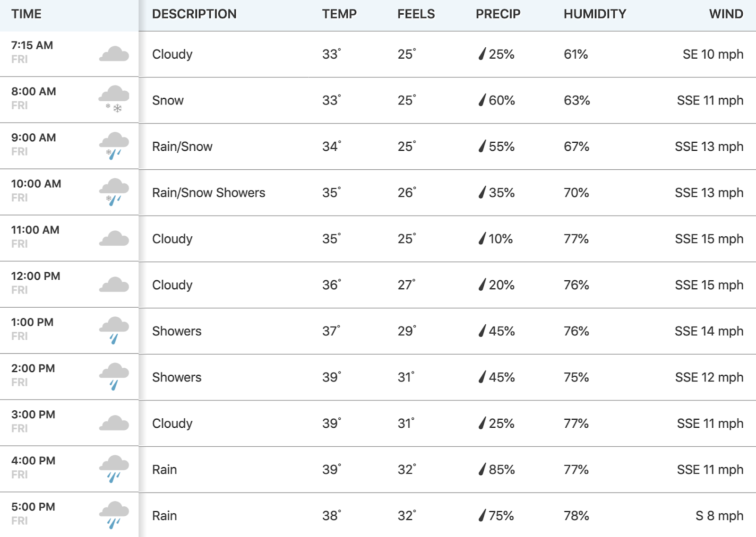
Task: Click the rain cloud icon at 4:00 PM
Action: pyautogui.click(x=114, y=469)
